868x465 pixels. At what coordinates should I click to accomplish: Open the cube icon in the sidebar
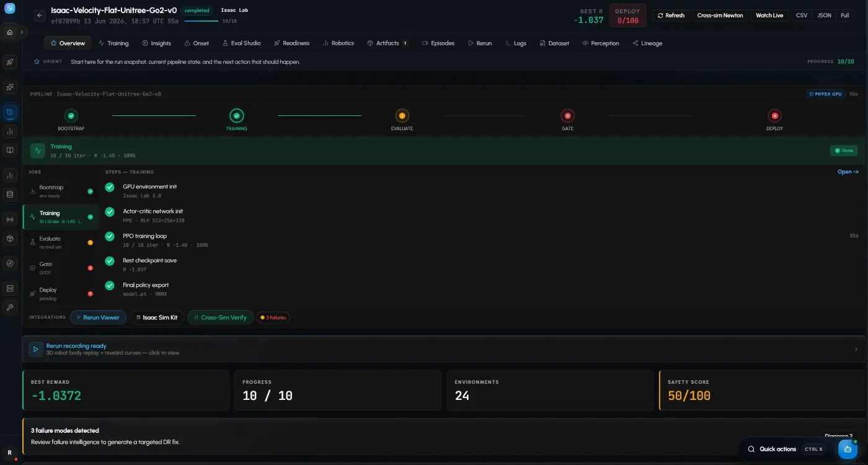[9, 238]
